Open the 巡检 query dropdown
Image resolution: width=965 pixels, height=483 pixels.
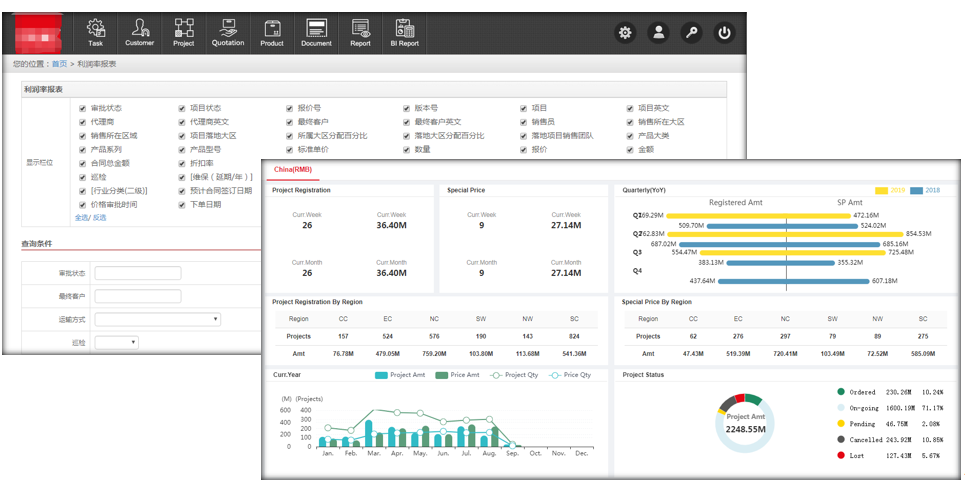(116, 342)
